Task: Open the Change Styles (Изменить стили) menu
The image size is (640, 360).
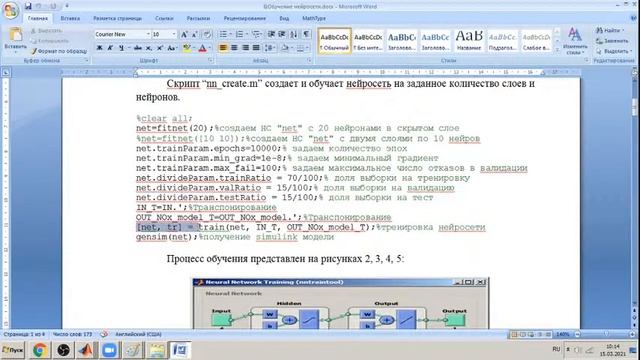Action: point(575,41)
